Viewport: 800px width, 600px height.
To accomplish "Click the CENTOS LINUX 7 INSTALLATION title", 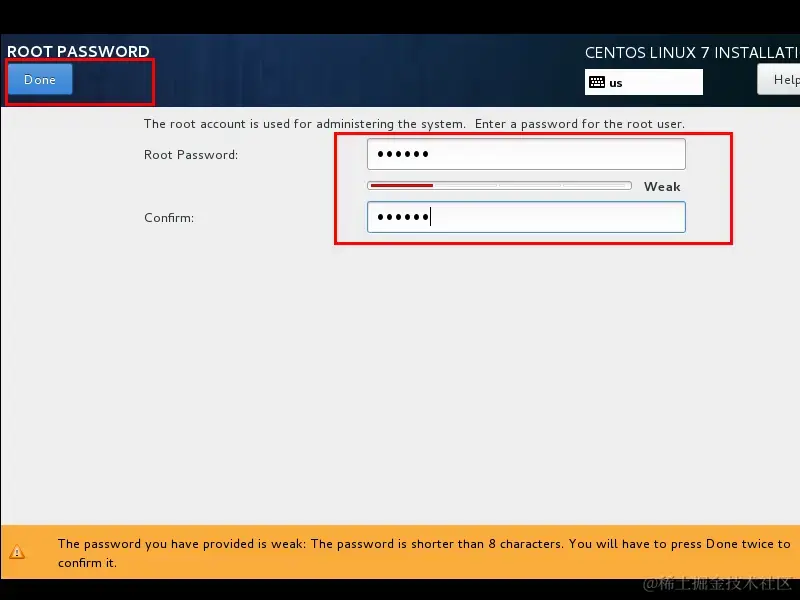I will click(x=692, y=53).
